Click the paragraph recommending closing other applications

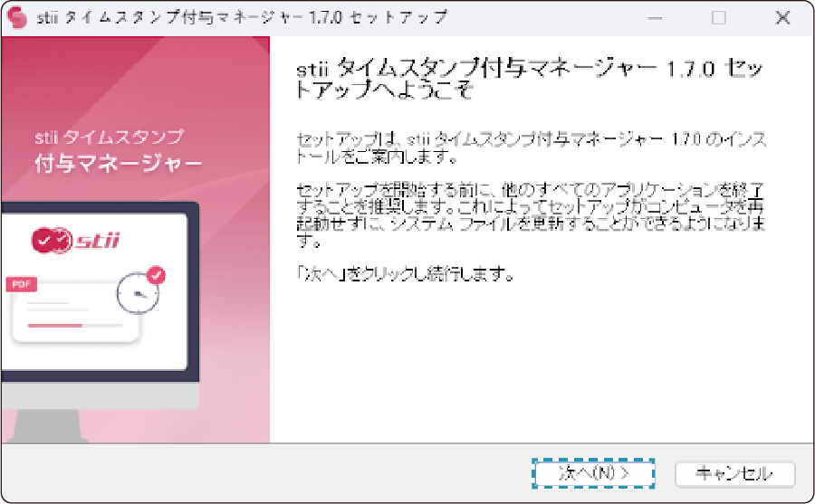[531, 215]
